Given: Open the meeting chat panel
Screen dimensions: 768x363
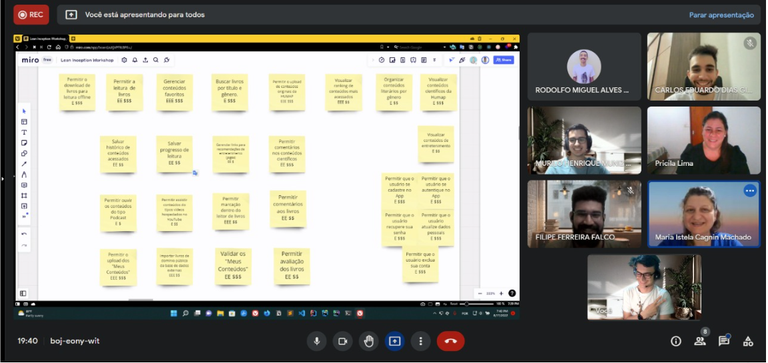Looking at the screenshot, I should [x=724, y=341].
